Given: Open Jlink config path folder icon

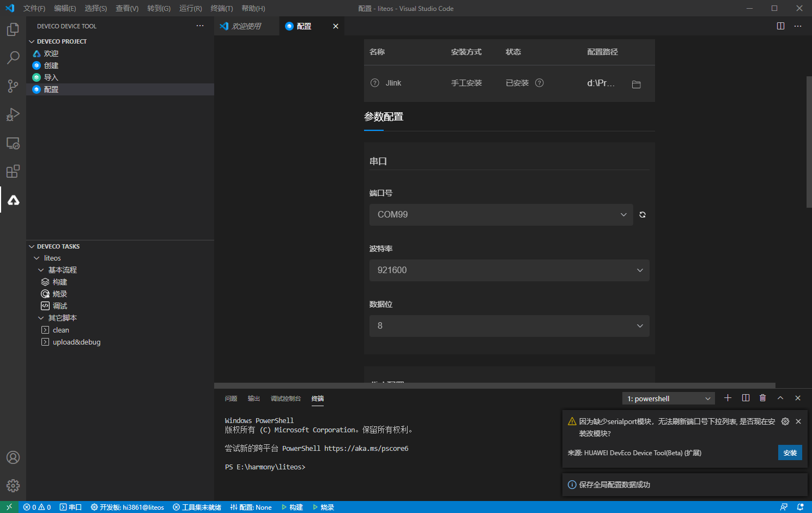Looking at the screenshot, I should 636,84.
